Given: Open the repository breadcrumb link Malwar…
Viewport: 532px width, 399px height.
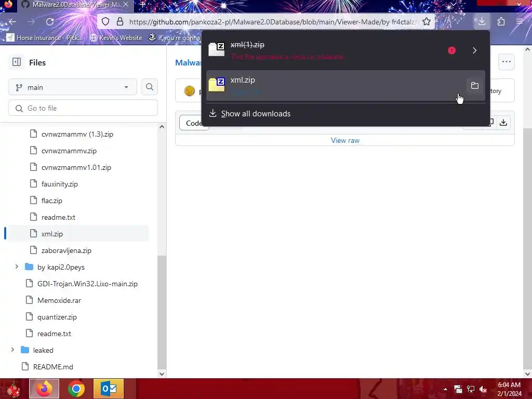Looking at the screenshot, I should (188, 62).
